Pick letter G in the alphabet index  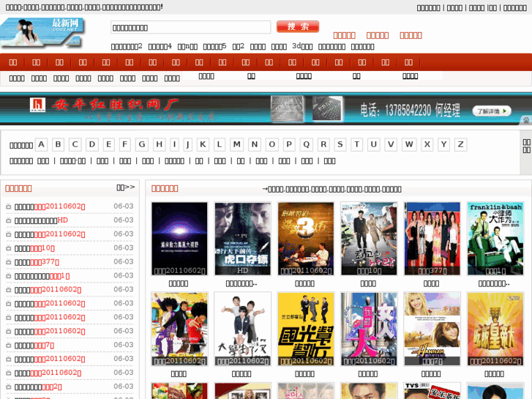point(142,145)
